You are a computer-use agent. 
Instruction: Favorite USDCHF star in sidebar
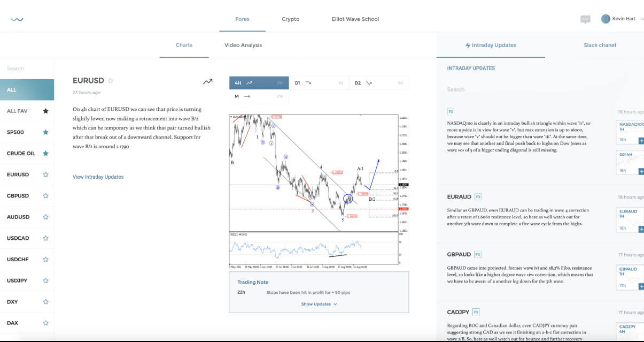(x=46, y=260)
